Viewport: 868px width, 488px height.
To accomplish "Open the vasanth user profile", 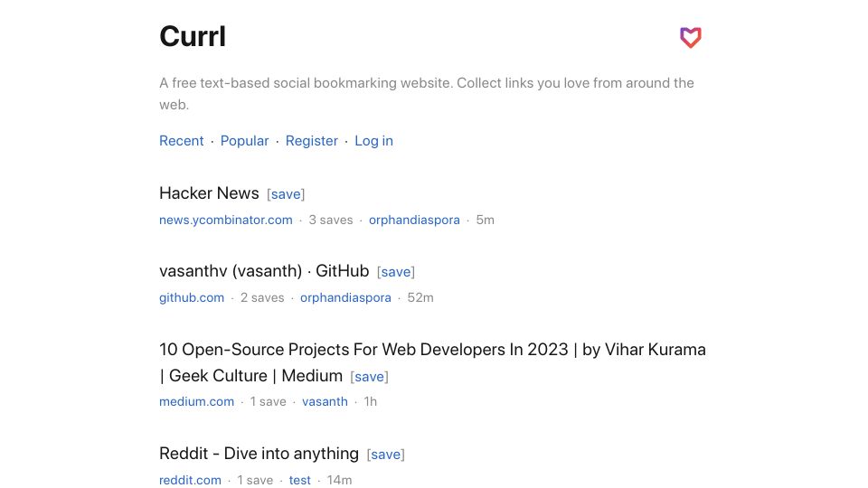I will coord(325,401).
